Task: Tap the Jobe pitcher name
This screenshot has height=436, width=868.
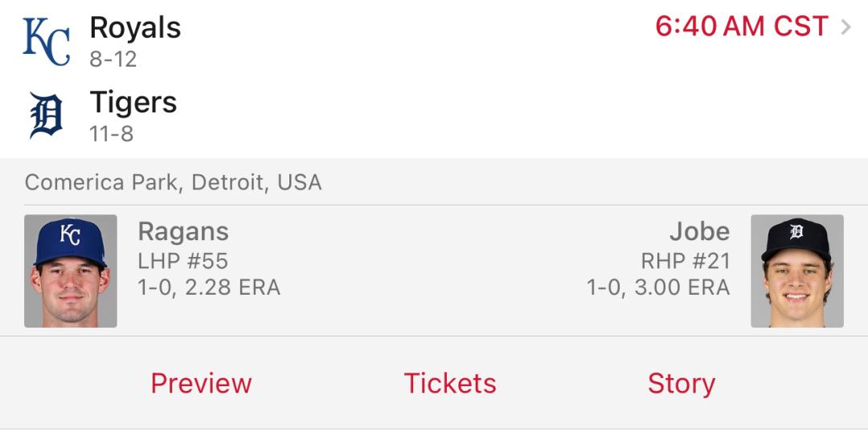Action: (x=700, y=231)
